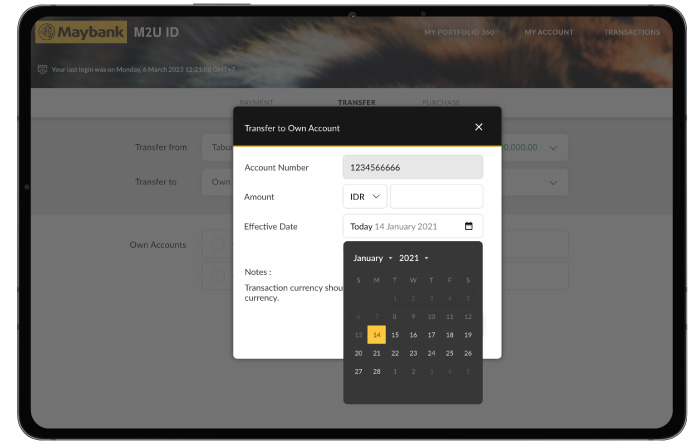Open MY ACCOUNT menu
The width and height of the screenshot is (700, 445).
click(x=549, y=32)
